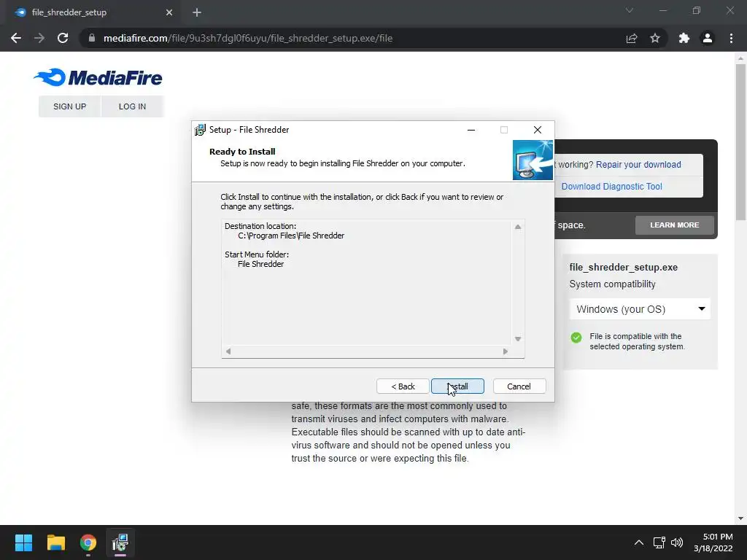The height and width of the screenshot is (560, 747).
Task: Click the share page icon
Action: [632, 38]
